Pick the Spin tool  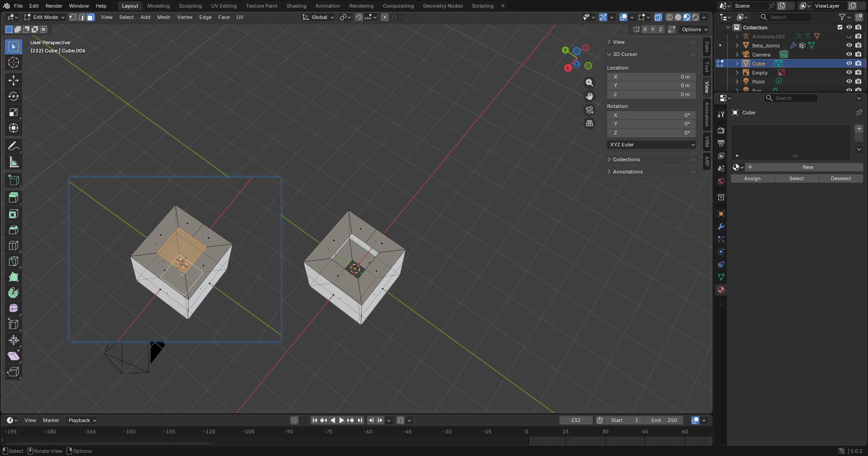[14, 293]
